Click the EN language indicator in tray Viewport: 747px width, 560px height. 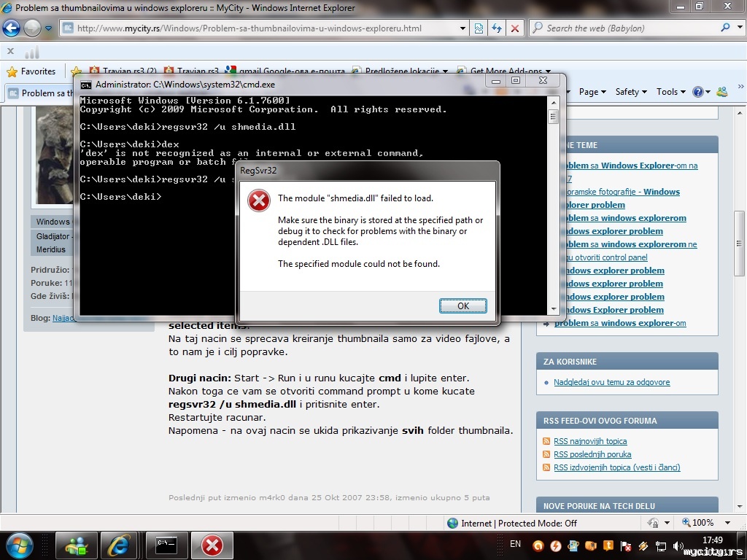point(516,544)
